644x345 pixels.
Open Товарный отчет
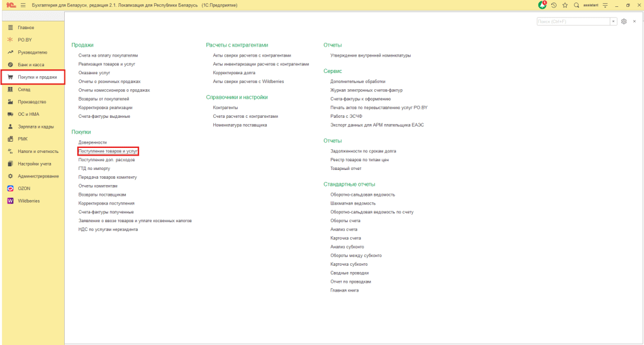[x=346, y=169]
